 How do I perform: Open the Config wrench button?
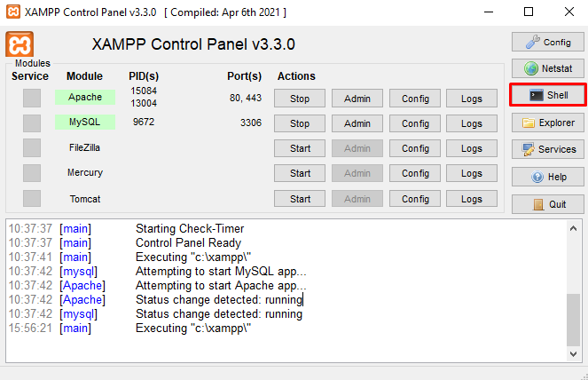click(x=548, y=42)
